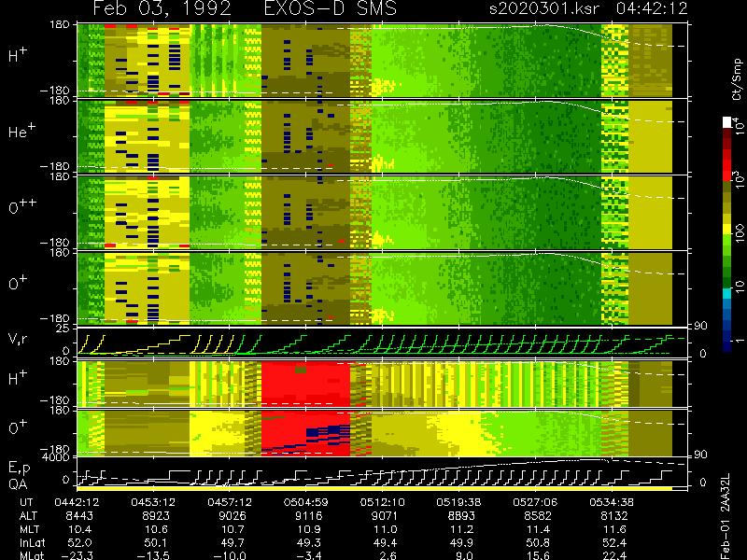The width and height of the screenshot is (747, 560).
Task: Select UT value '0534:38'
Action: click(612, 502)
